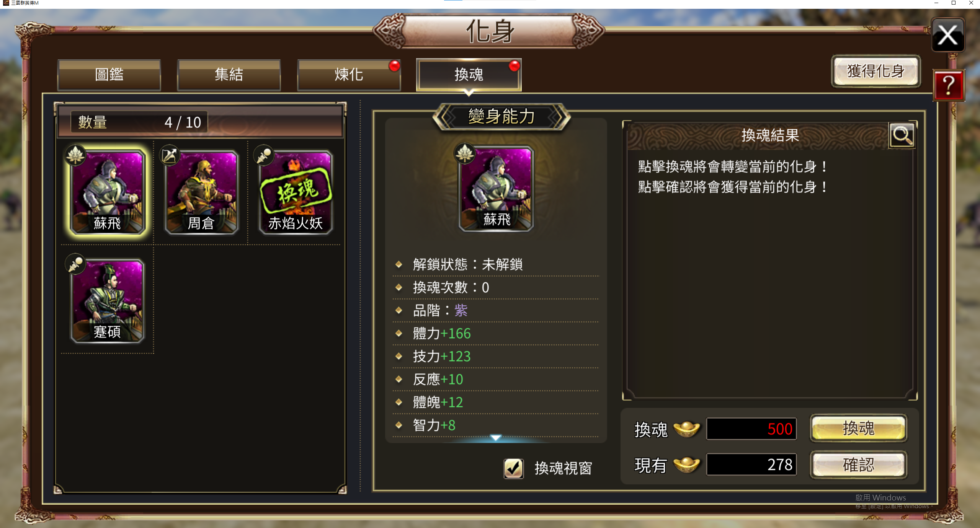This screenshot has width=980, height=528.
Task: Click the 確認 button
Action: tap(859, 465)
